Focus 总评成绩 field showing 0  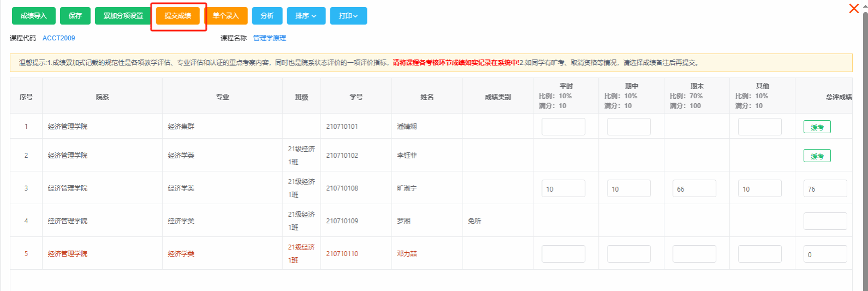coord(825,254)
